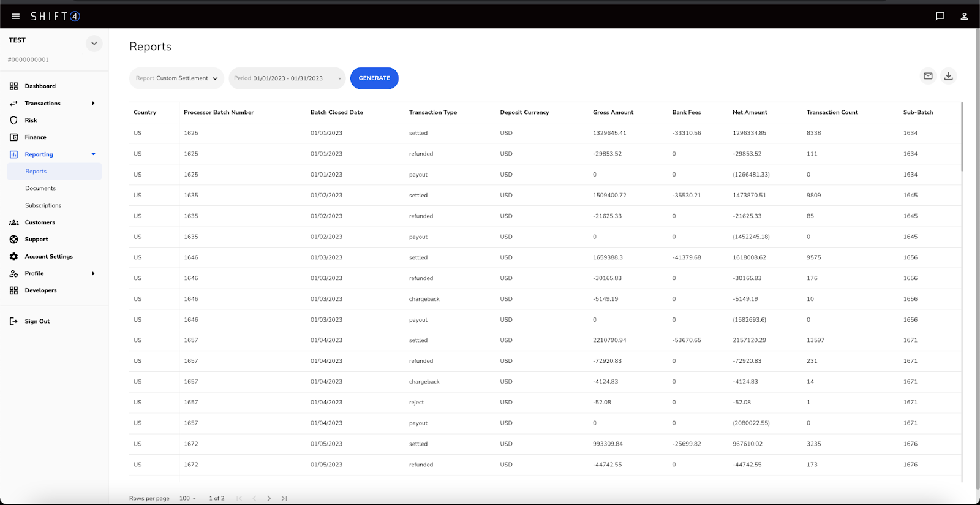
Task: Click Sign Out in sidebar
Action: tap(37, 321)
